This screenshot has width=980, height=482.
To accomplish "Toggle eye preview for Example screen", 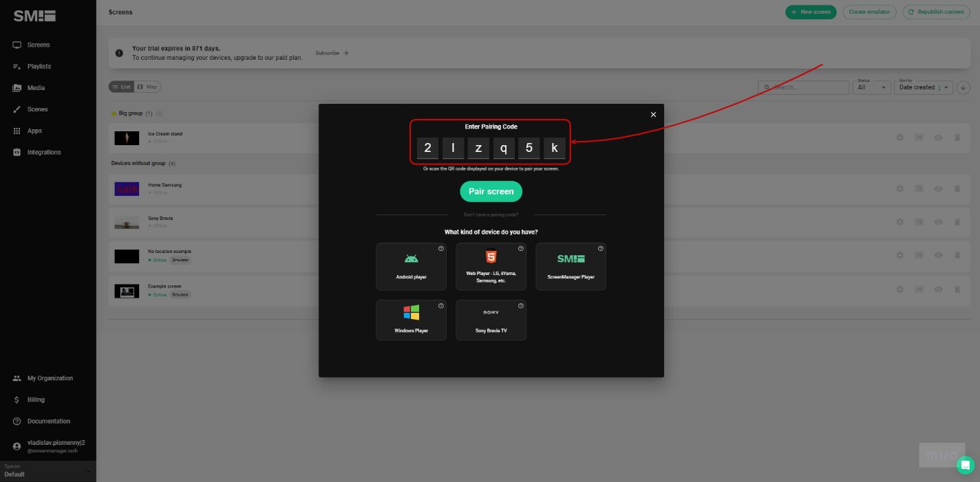I will point(938,289).
